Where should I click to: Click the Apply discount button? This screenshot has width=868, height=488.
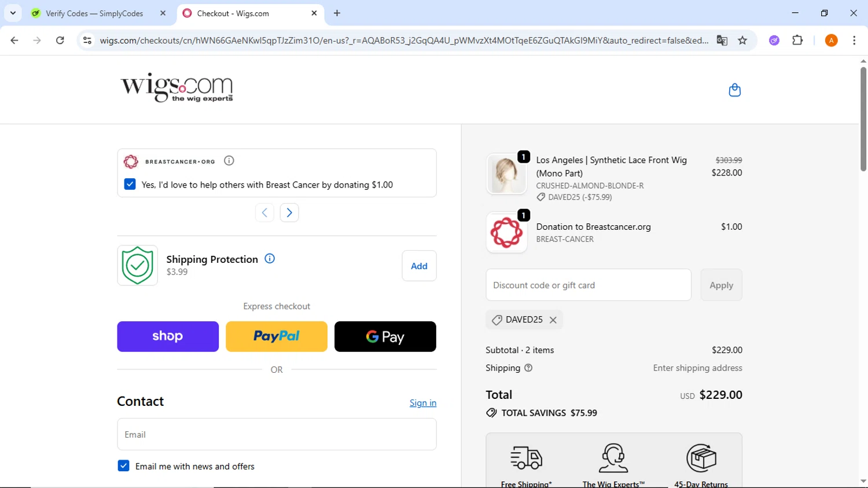tap(721, 285)
